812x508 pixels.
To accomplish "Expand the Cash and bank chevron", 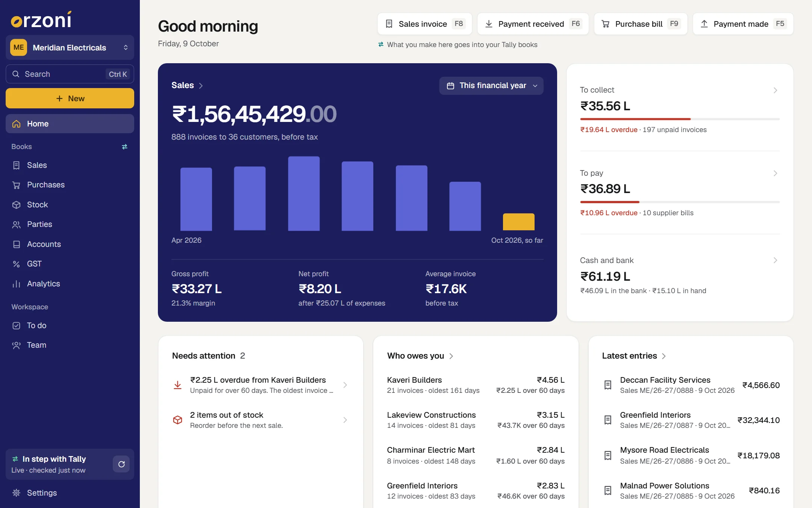I will tap(775, 260).
